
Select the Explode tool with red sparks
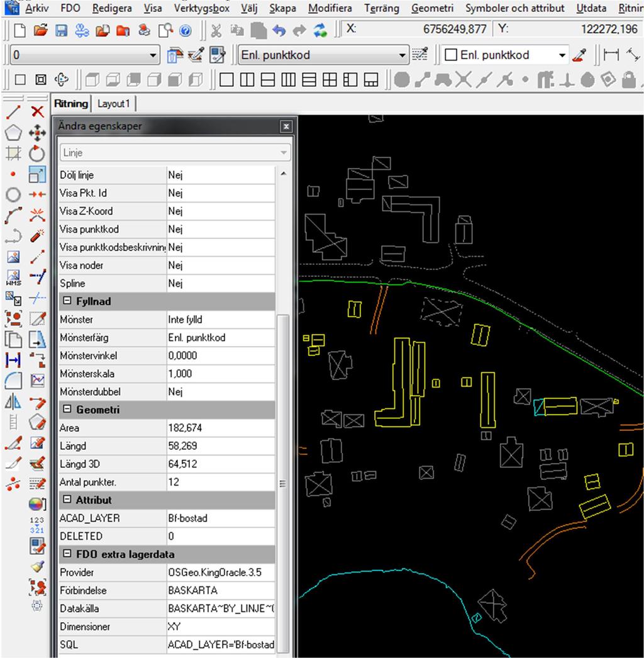[37, 215]
